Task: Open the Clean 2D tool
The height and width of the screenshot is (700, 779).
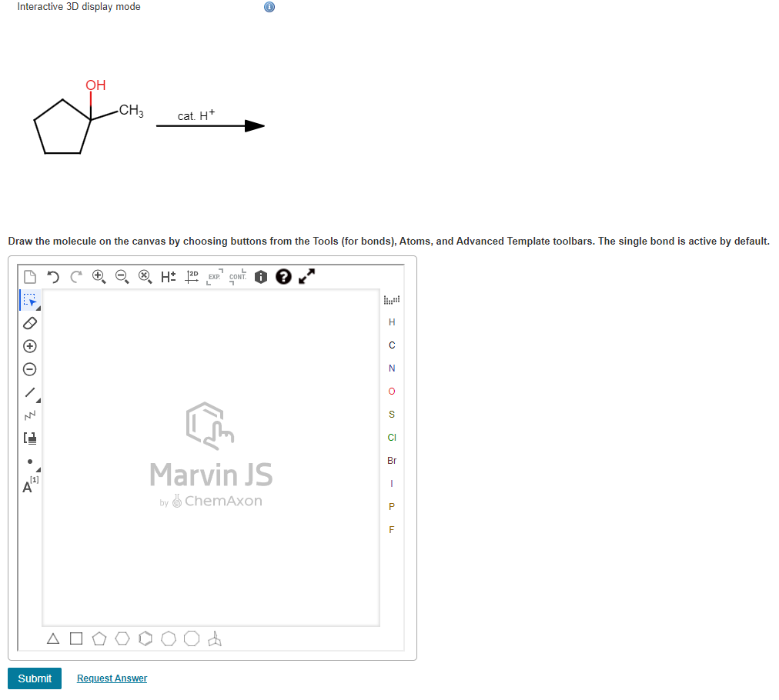Action: coord(191,276)
